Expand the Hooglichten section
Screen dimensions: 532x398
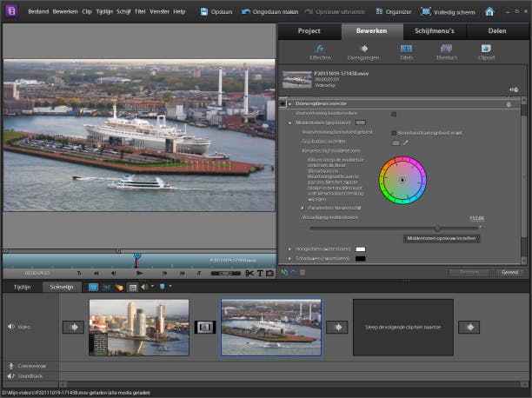(x=289, y=249)
